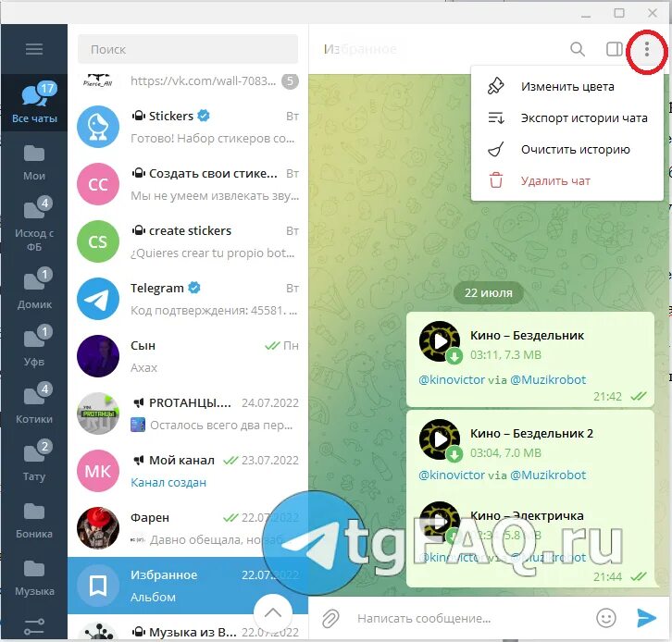
Task: Click the Написать сообщение input field
Action: click(x=471, y=619)
